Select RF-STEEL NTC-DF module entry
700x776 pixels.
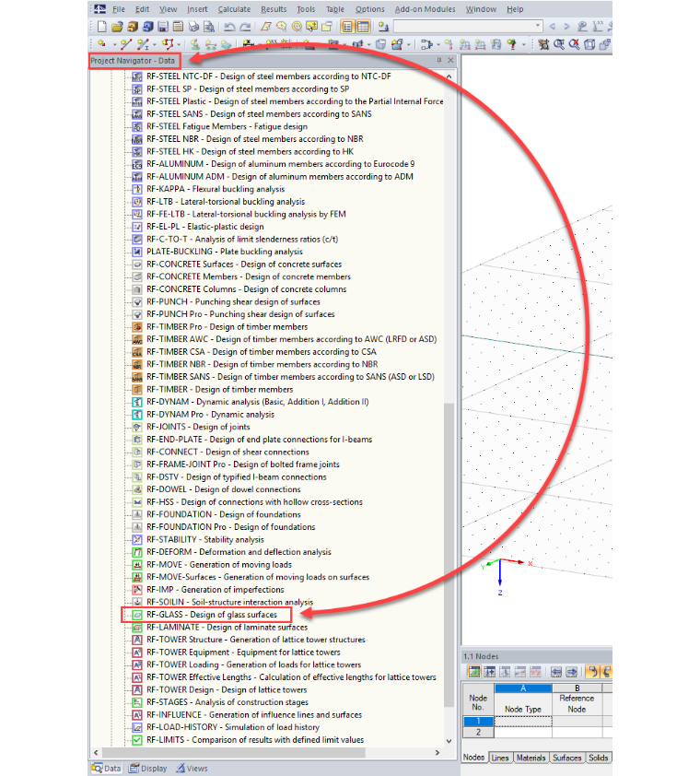pyautogui.click(x=269, y=76)
